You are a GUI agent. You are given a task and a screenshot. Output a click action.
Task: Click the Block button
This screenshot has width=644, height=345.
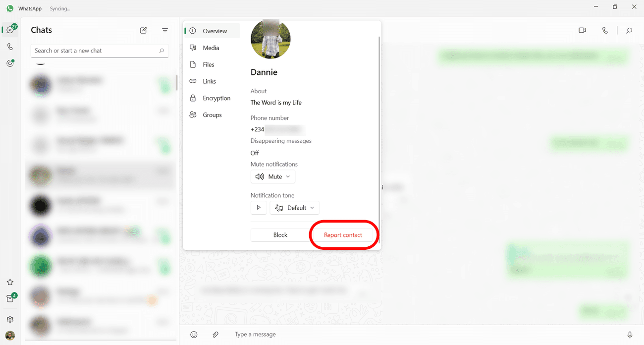(x=280, y=235)
